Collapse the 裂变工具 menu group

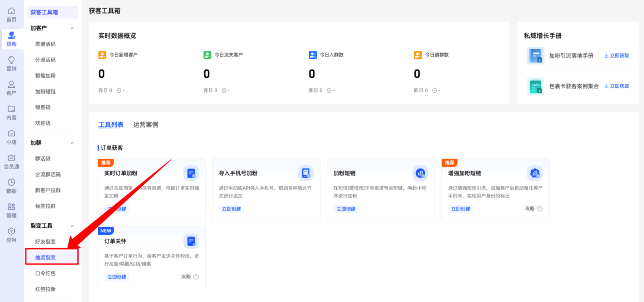click(x=72, y=226)
